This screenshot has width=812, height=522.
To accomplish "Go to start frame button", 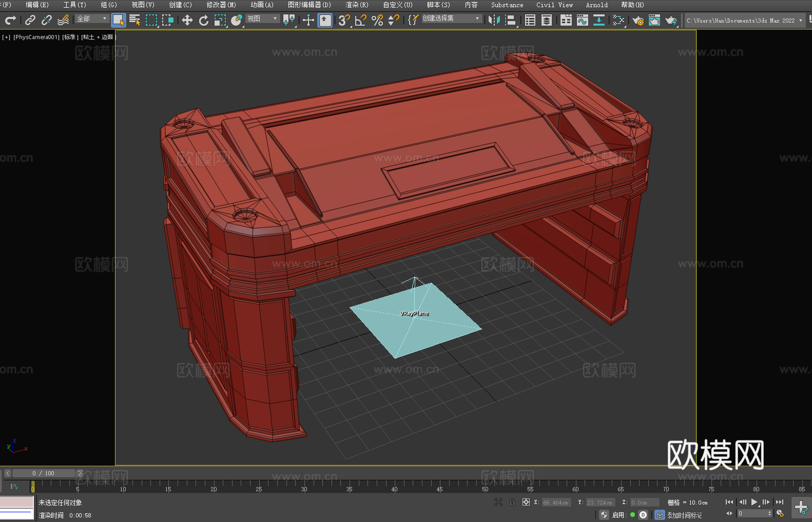I will [x=729, y=502].
